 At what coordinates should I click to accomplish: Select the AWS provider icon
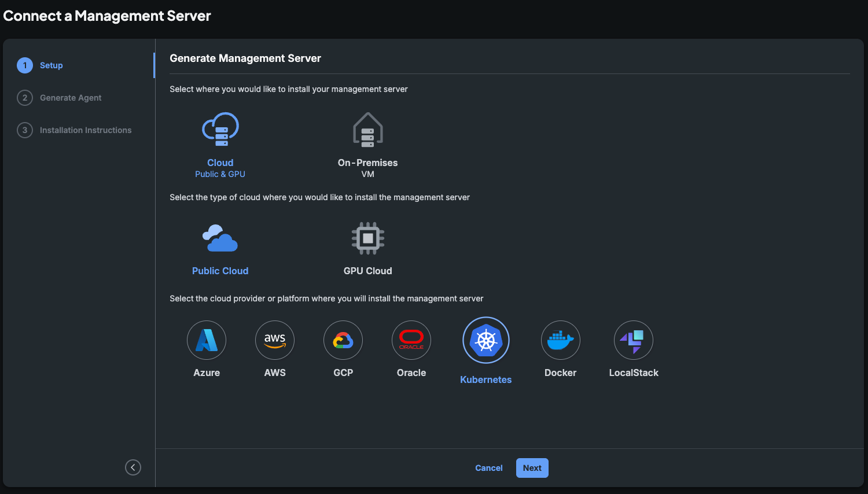tap(275, 340)
